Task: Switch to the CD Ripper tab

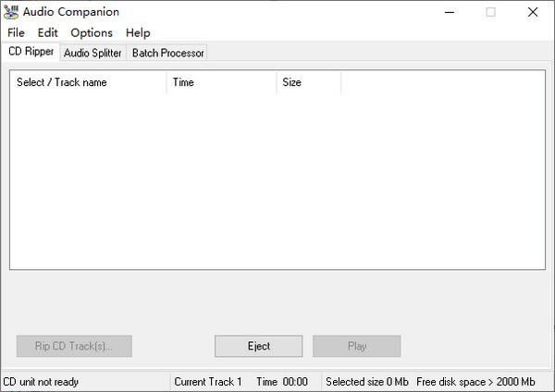Action: coord(31,52)
